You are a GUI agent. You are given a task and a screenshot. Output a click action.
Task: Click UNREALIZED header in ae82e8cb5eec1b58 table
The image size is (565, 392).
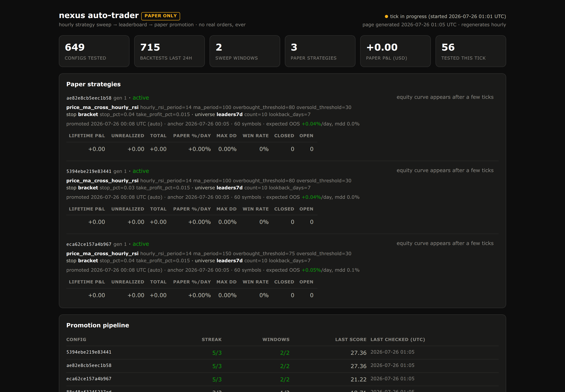128,136
